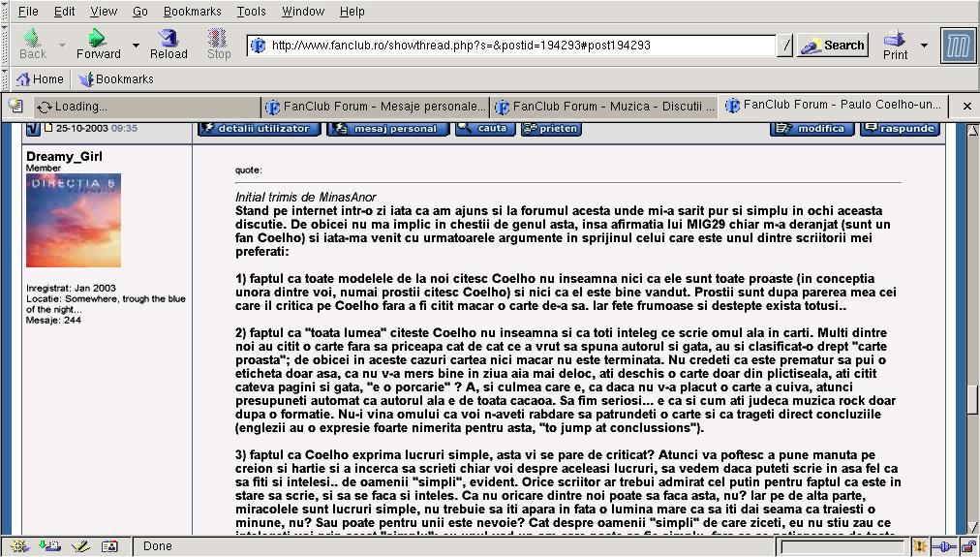Open the Window menu
The width and height of the screenshot is (980, 557).
click(303, 12)
